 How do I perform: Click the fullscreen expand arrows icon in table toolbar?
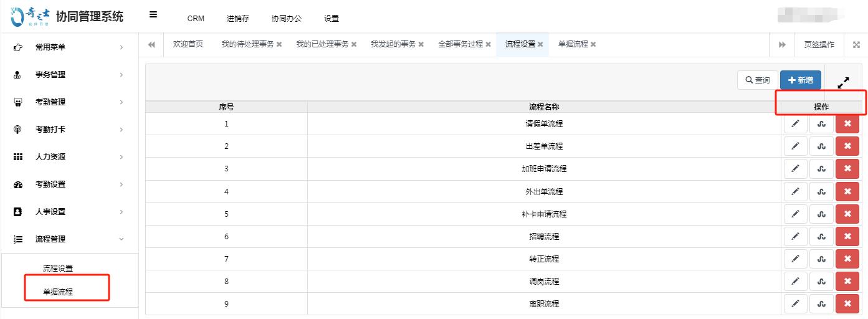click(x=844, y=82)
